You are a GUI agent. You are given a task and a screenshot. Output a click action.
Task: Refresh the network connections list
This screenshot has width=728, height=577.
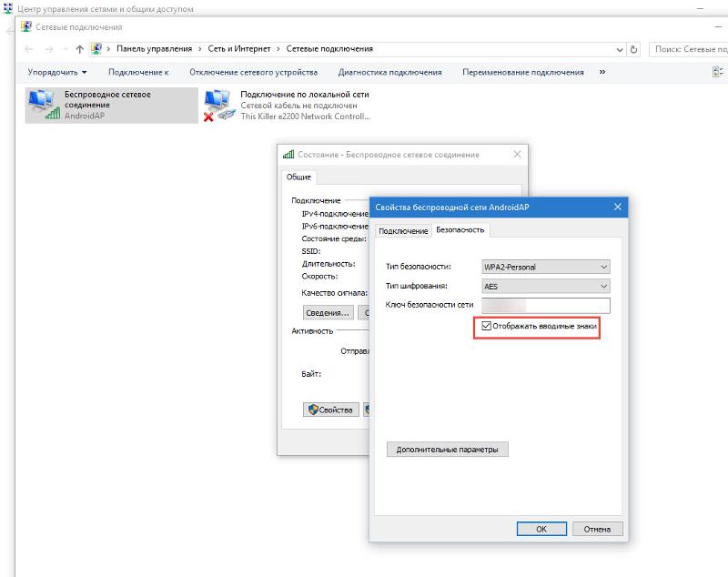coord(633,49)
